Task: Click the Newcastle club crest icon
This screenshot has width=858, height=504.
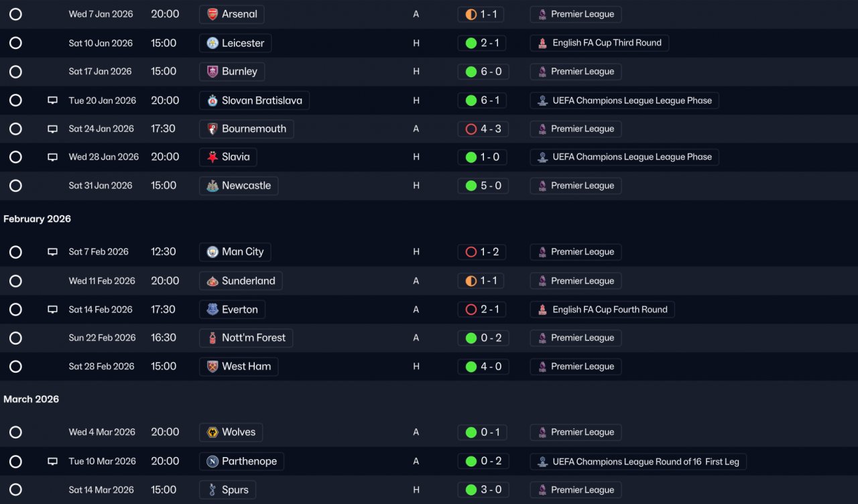Action: 212,186
